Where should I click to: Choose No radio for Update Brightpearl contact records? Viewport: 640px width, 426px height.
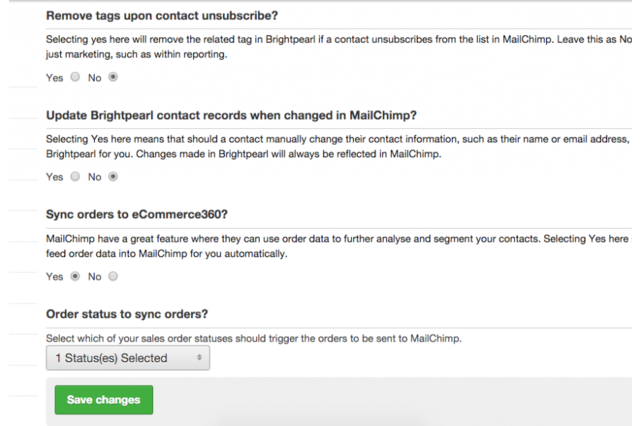click(x=112, y=177)
